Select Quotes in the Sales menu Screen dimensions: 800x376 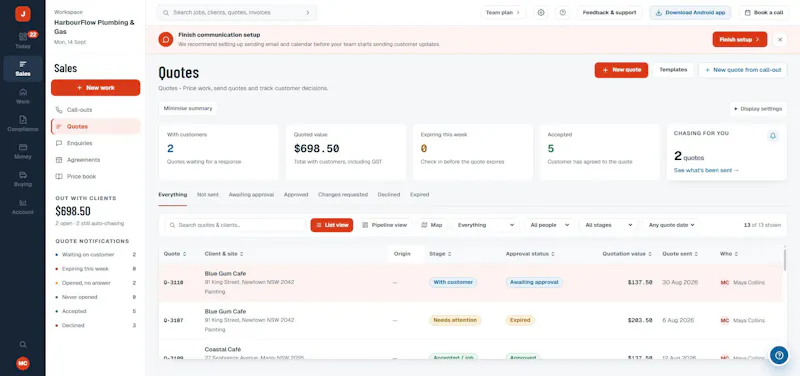tap(95, 127)
